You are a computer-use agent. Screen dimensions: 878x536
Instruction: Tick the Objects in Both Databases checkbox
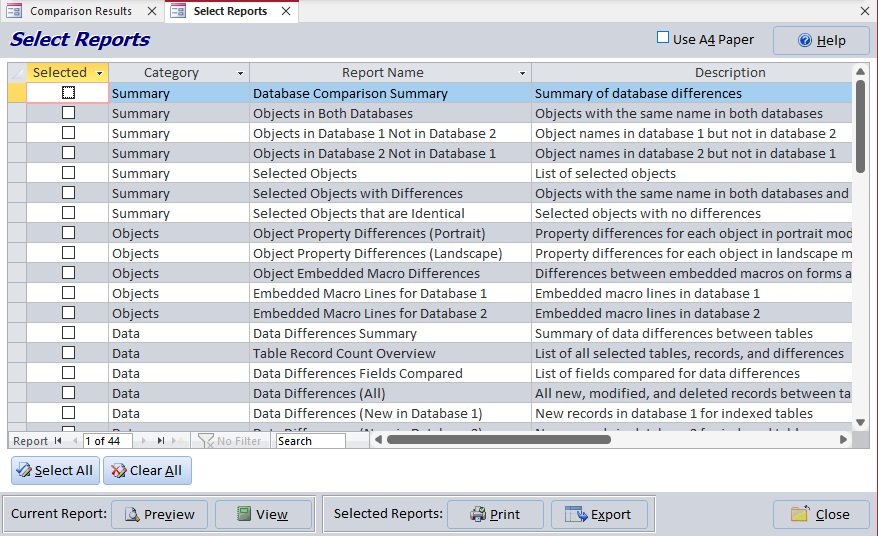(68, 113)
